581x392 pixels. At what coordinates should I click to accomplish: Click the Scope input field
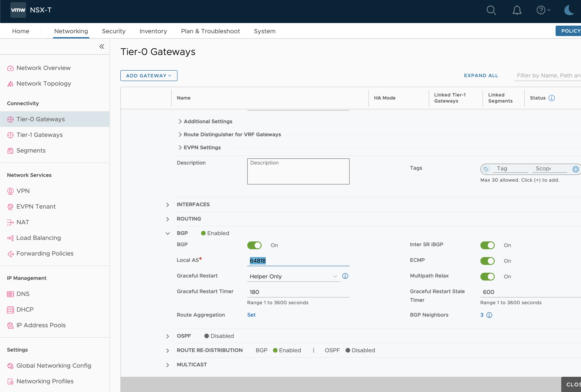tap(550, 169)
